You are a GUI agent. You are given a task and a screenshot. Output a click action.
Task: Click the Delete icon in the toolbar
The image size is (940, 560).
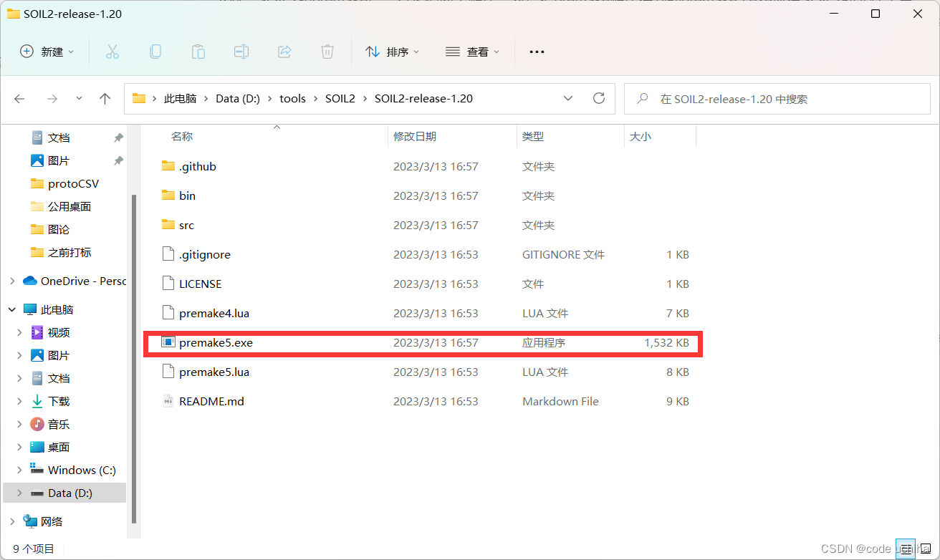tap(327, 51)
